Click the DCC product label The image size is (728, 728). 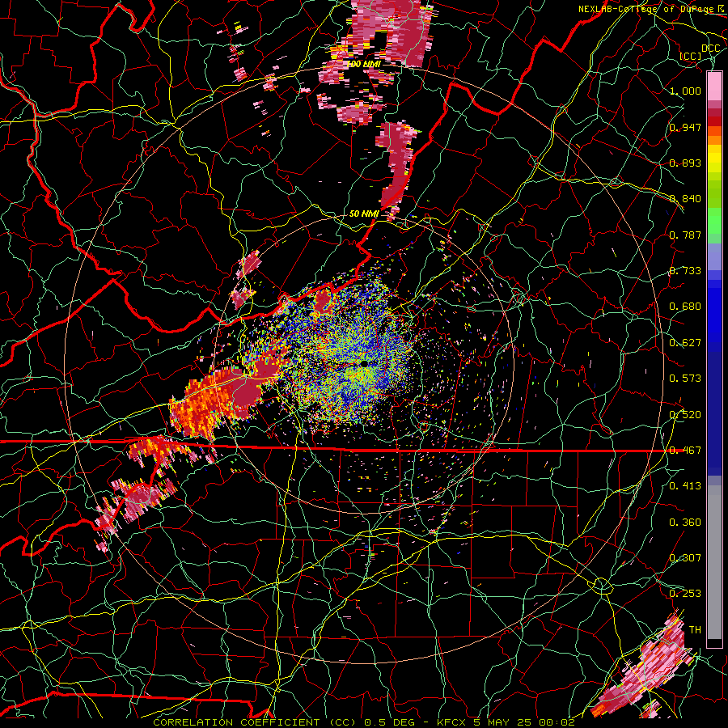pyautogui.click(x=710, y=49)
